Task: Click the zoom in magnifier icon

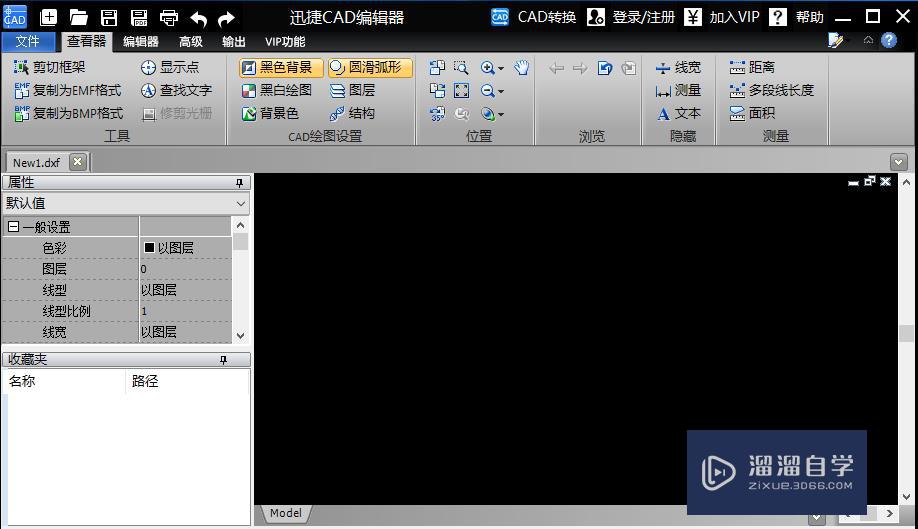Action: (487, 68)
